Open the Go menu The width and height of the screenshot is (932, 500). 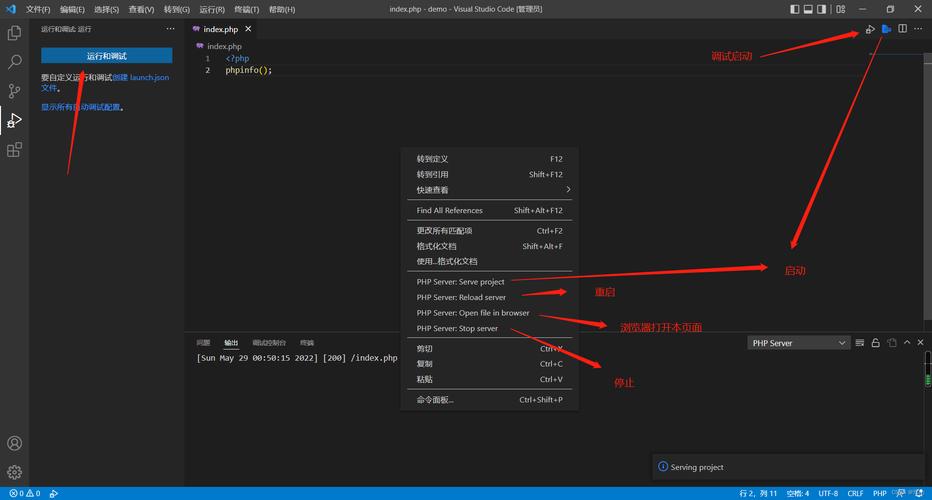[177, 10]
